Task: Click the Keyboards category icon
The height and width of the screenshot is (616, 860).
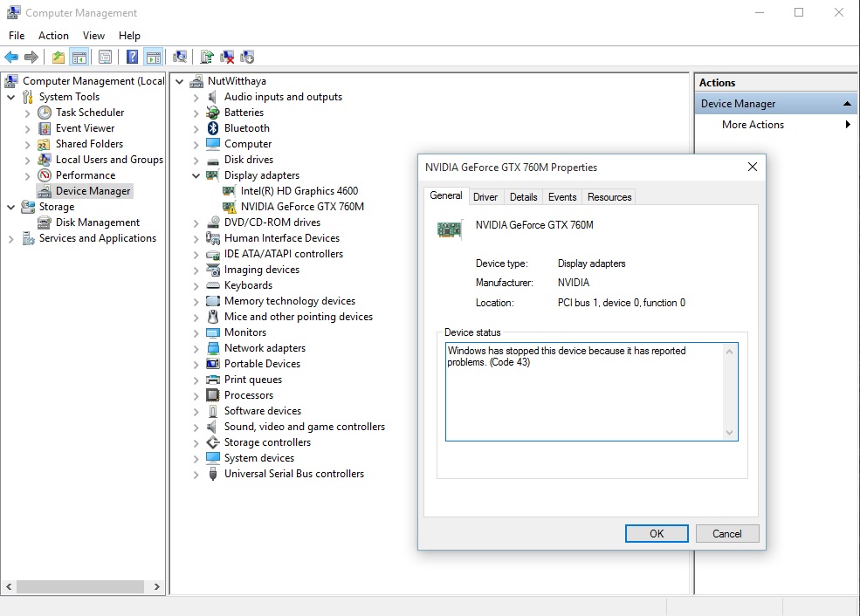Action: tap(213, 285)
